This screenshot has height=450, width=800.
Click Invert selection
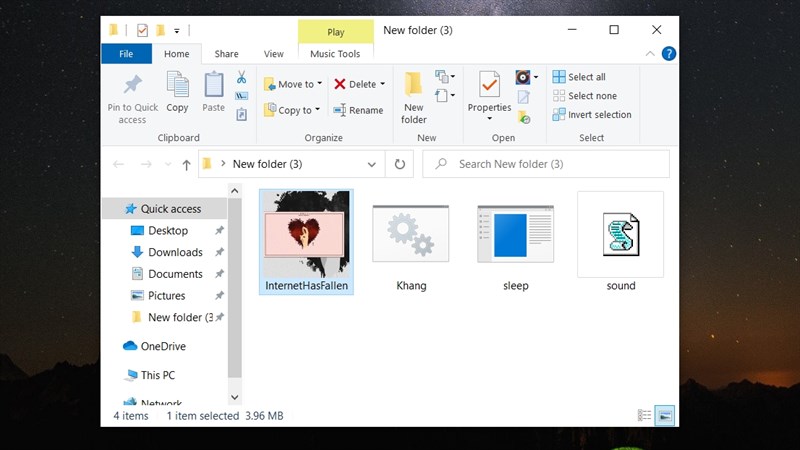coord(592,115)
